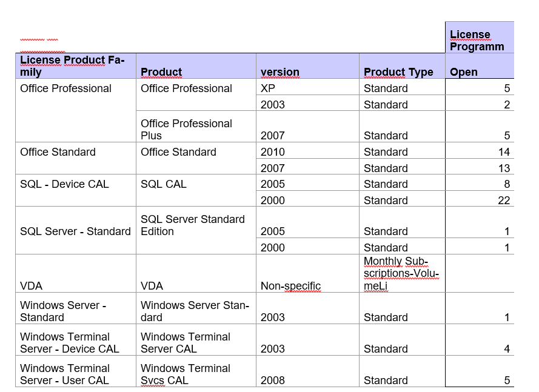Select the Product column header
539x392 pixels.
point(196,66)
